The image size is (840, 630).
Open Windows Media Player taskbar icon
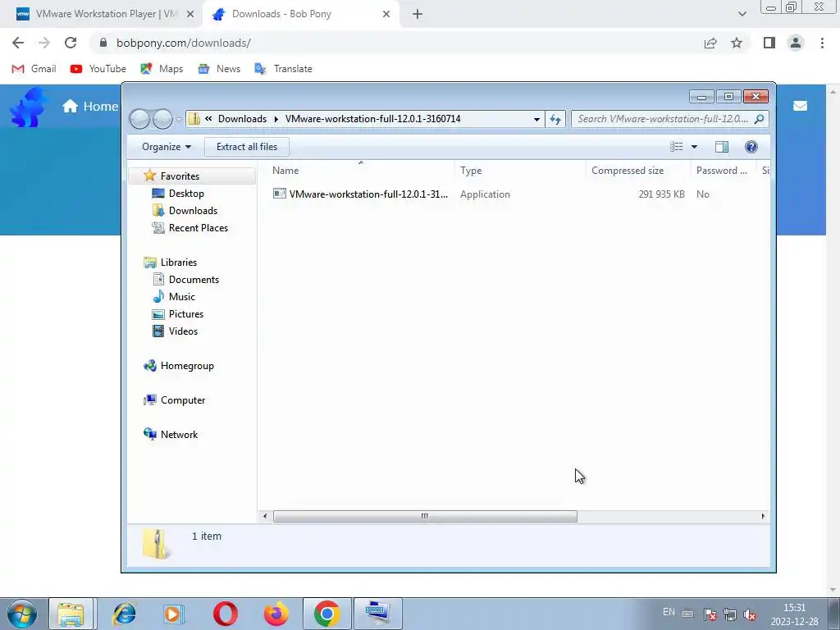[174, 614]
